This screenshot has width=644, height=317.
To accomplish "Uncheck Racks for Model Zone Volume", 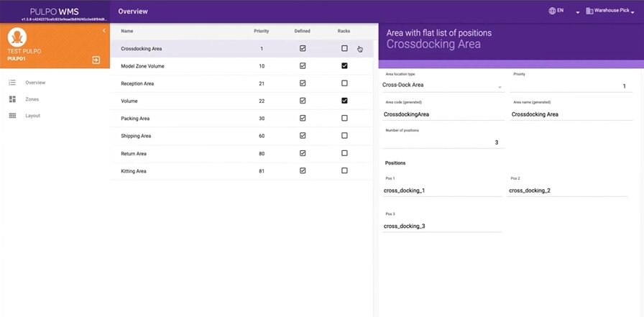I will (x=344, y=66).
